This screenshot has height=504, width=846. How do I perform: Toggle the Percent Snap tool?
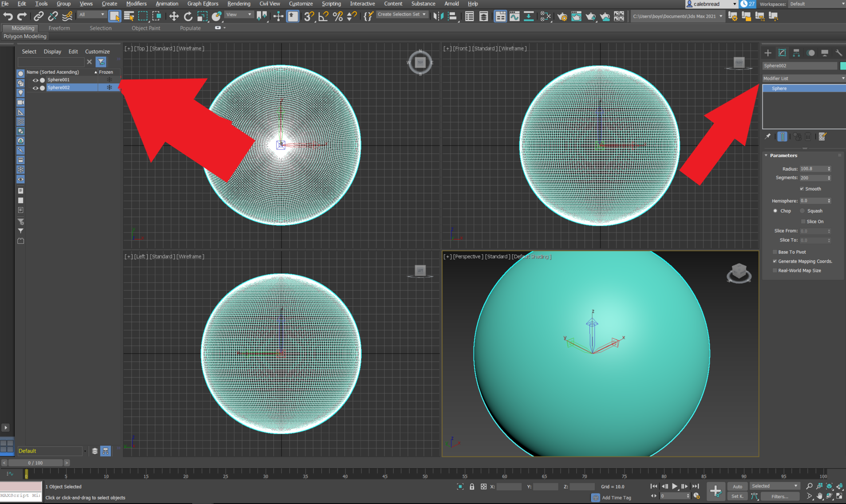(x=338, y=16)
